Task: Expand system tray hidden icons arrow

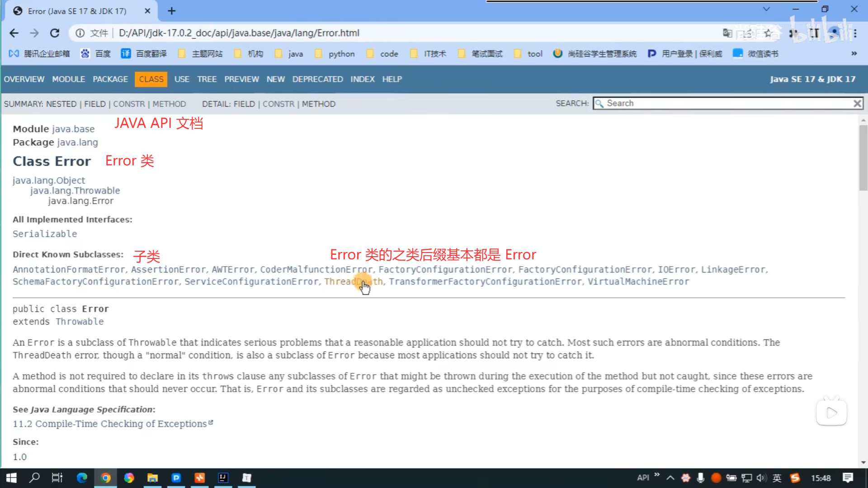Action: coord(670,478)
